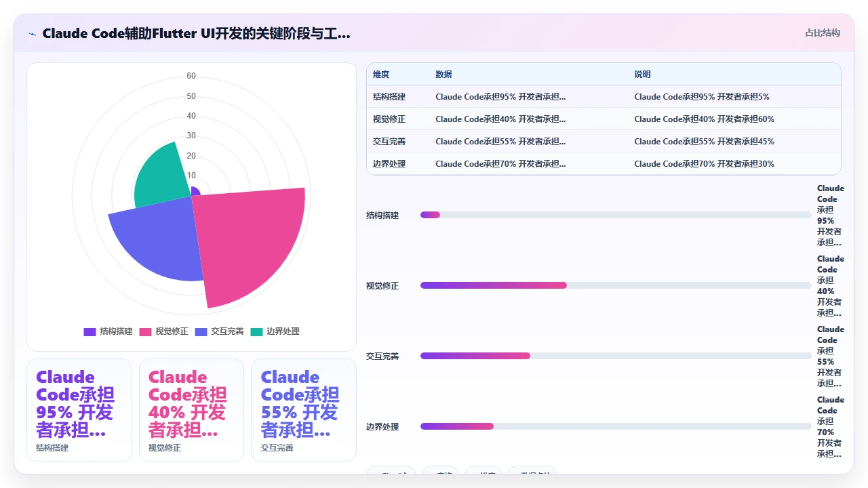Click the 视觉修正 label left of its progress bar
The width and height of the screenshot is (868, 488).
coord(382,286)
